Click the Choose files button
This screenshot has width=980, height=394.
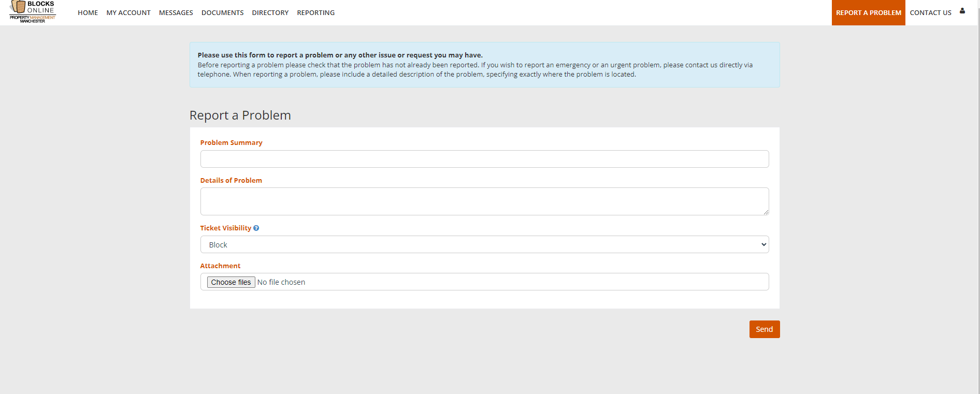click(231, 282)
